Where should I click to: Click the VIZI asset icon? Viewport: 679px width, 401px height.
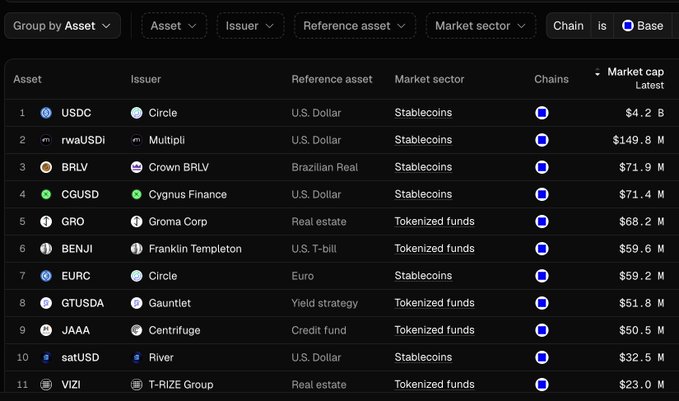(46, 385)
